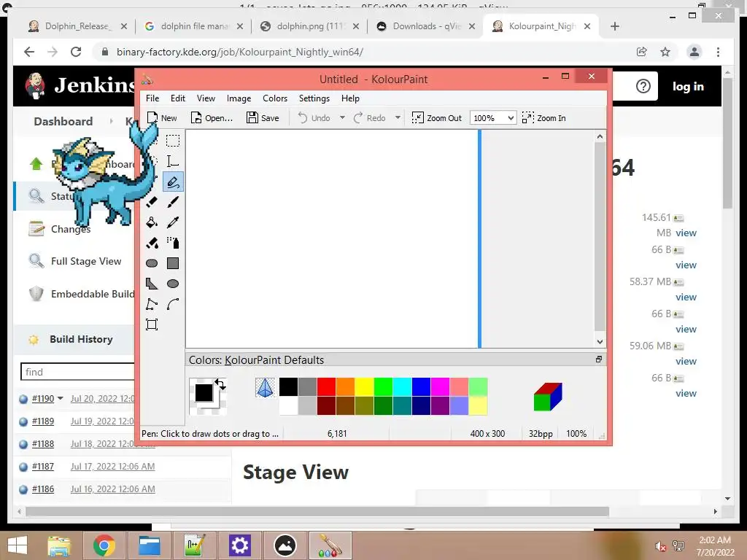Click Dashboard breadcrumb in Jenkins
The image size is (747, 560).
[63, 122]
